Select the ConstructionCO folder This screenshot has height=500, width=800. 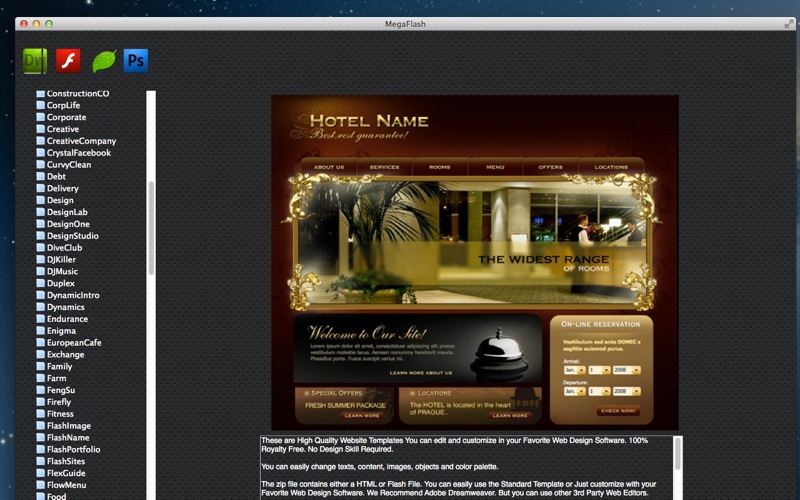[72, 93]
